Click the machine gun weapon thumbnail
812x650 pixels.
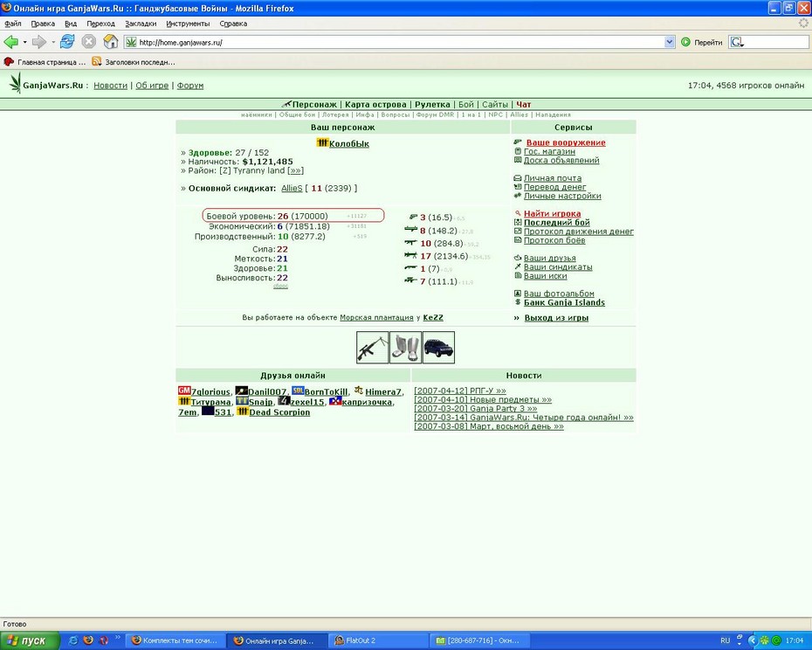pos(372,348)
